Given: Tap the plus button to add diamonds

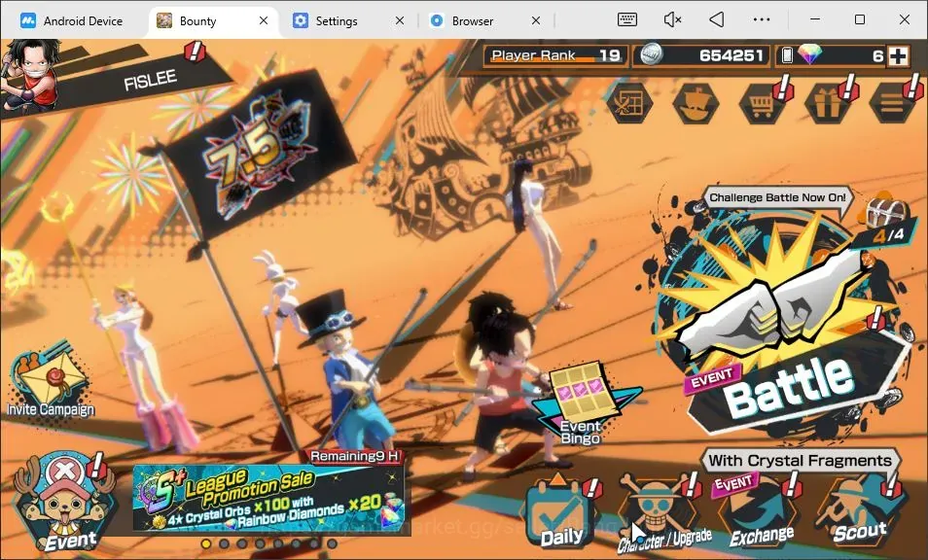Looking at the screenshot, I should pos(899,56).
